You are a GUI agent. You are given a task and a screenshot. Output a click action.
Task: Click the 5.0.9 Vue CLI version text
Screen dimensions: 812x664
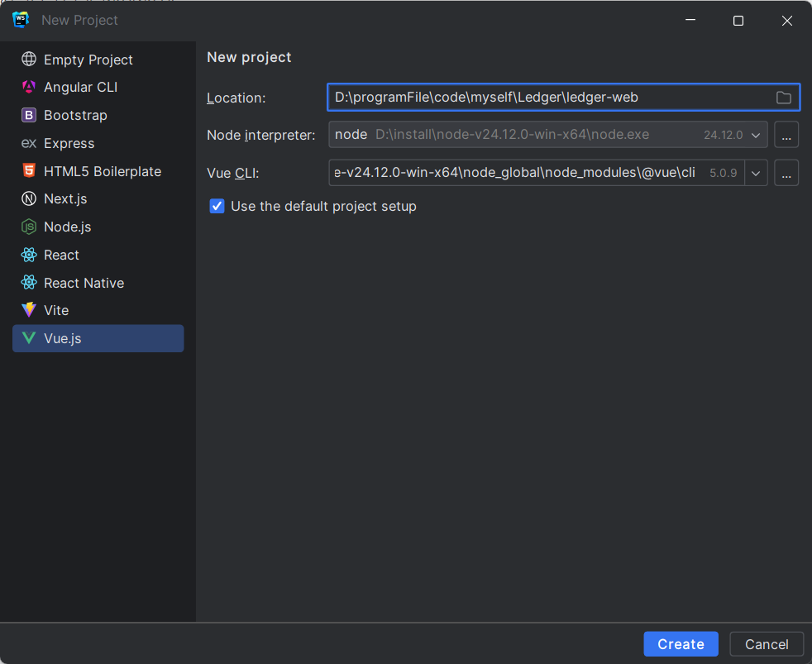723,173
